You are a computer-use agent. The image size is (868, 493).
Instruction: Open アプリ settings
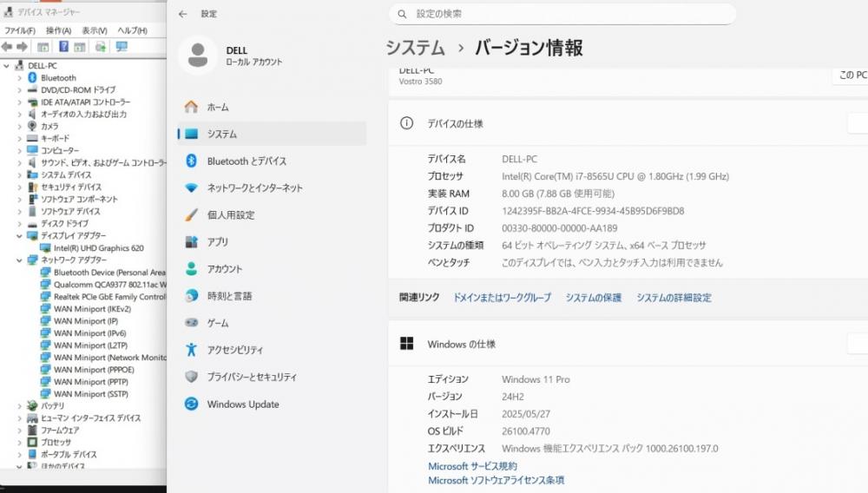[271, 242]
